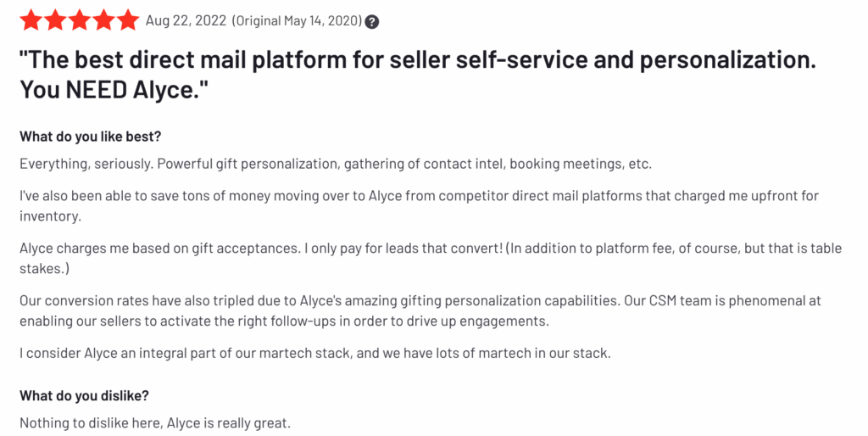Open the question mark help icon
This screenshot has width=868, height=436.
[371, 22]
